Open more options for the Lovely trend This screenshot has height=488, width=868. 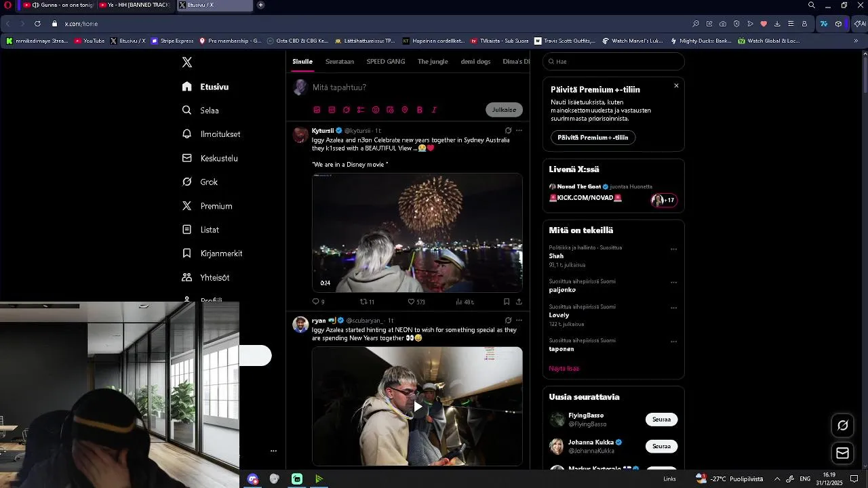[673, 308]
